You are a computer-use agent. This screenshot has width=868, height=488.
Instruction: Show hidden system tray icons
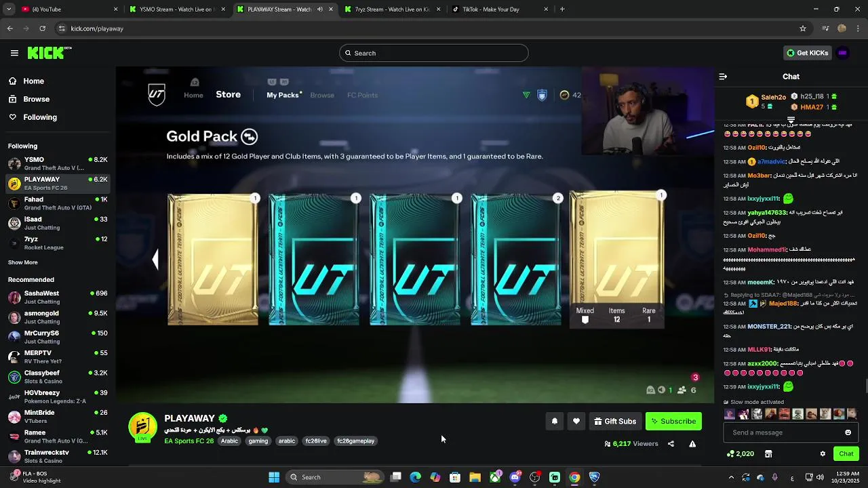pos(731,477)
